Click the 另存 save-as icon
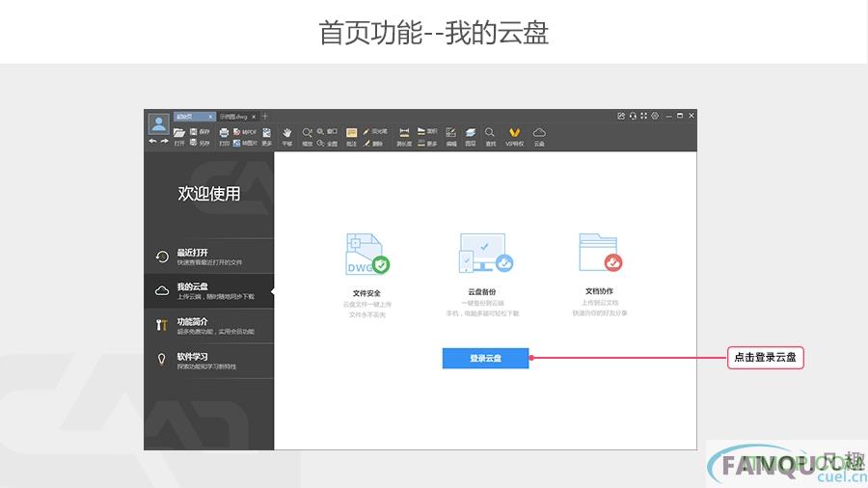The width and height of the screenshot is (868, 488). click(x=194, y=142)
